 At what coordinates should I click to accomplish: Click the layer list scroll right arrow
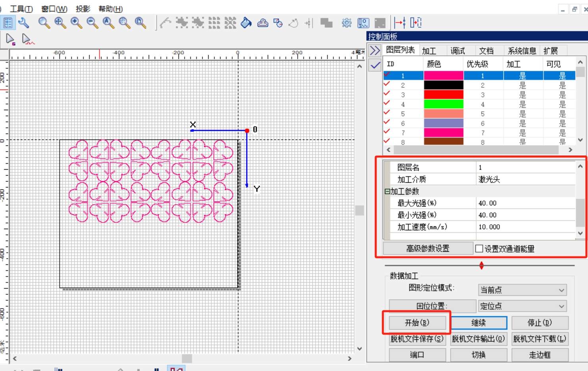(x=570, y=150)
